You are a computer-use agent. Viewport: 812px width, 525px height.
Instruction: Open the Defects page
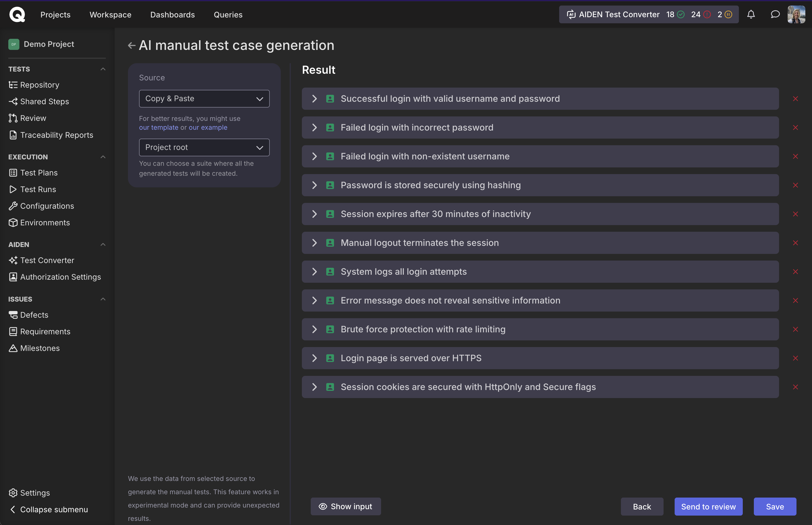click(x=34, y=315)
